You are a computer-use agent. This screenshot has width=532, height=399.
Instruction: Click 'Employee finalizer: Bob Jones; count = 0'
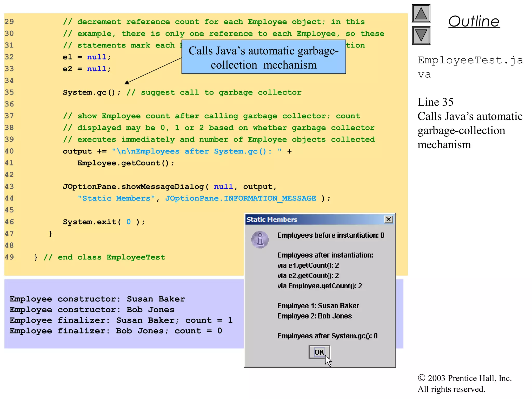[x=116, y=331]
